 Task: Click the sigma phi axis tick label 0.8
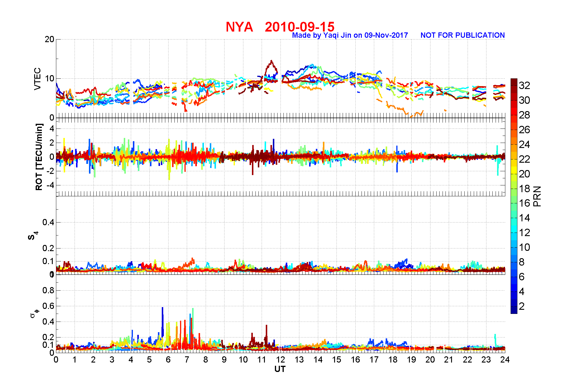click(x=48, y=290)
